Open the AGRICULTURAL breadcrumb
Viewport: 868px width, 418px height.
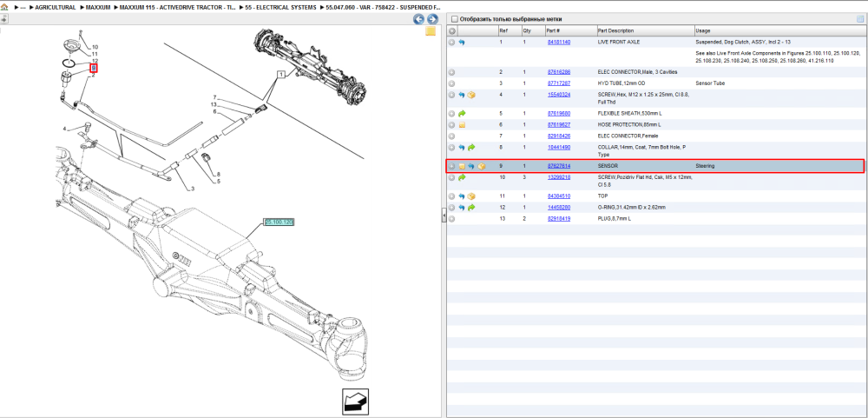pos(56,8)
